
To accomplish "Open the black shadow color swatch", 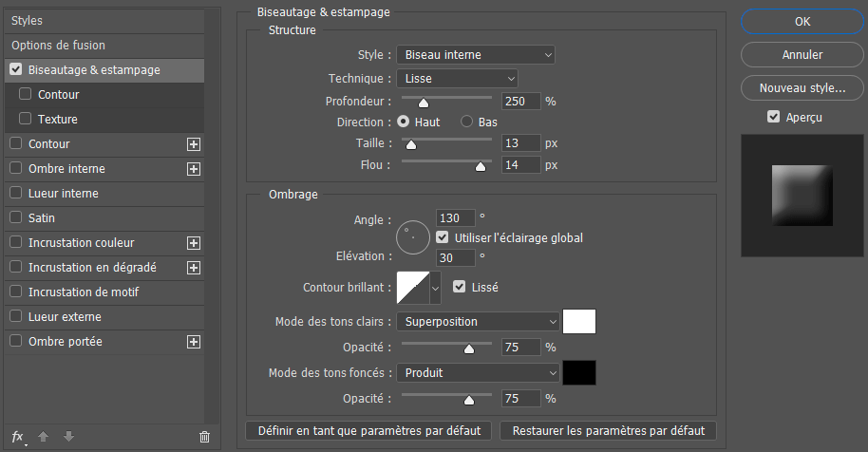I will (x=579, y=373).
